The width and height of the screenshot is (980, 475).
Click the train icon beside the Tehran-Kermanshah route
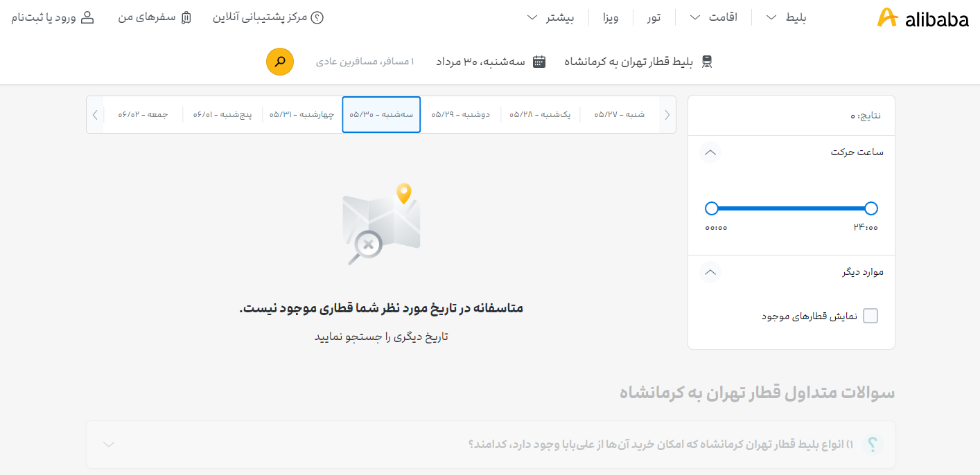708,61
